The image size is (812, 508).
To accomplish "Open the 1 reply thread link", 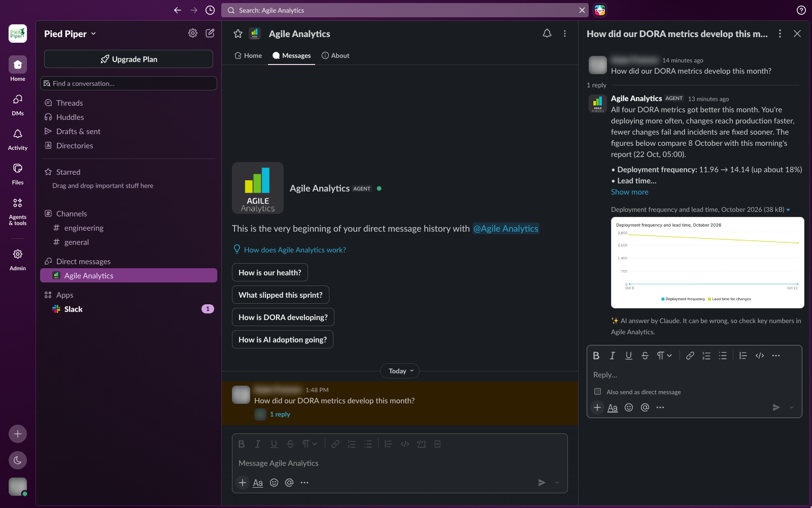I will click(280, 415).
